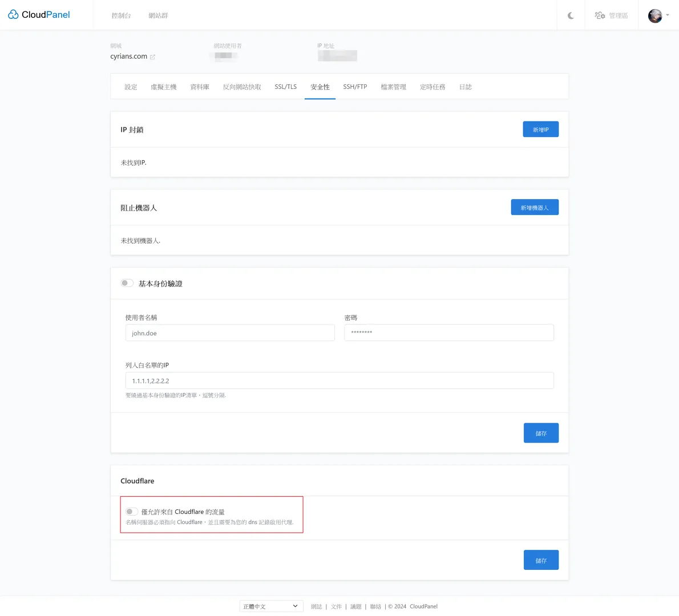Image resolution: width=679 pixels, height=616 pixels.
Task: Expand the user account dropdown arrow
Action: (668, 15)
